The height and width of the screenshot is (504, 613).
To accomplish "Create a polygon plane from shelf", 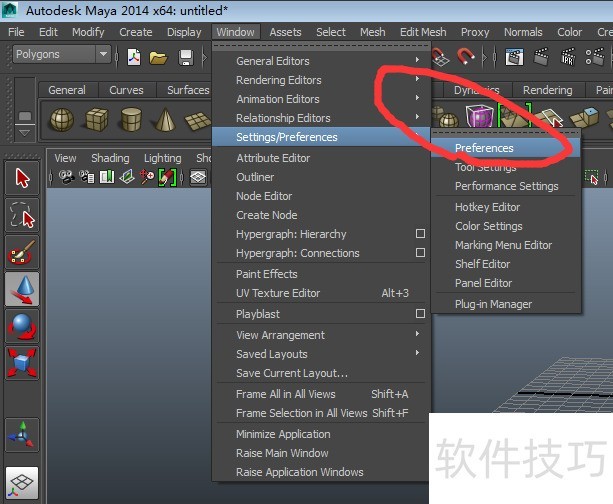I will (198, 120).
